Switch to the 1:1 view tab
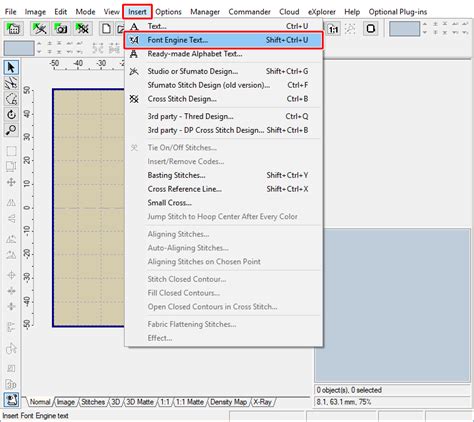The width and height of the screenshot is (474, 422). point(165,402)
